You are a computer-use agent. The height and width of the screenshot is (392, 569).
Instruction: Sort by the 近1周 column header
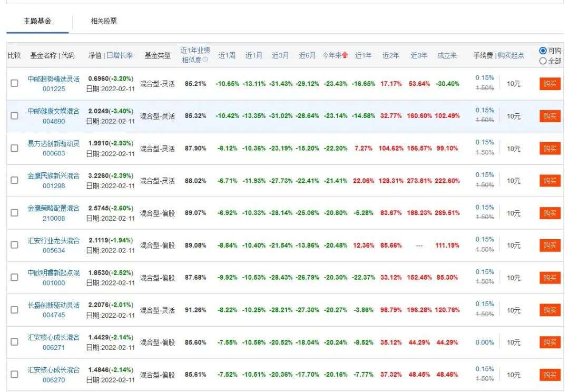point(227,55)
